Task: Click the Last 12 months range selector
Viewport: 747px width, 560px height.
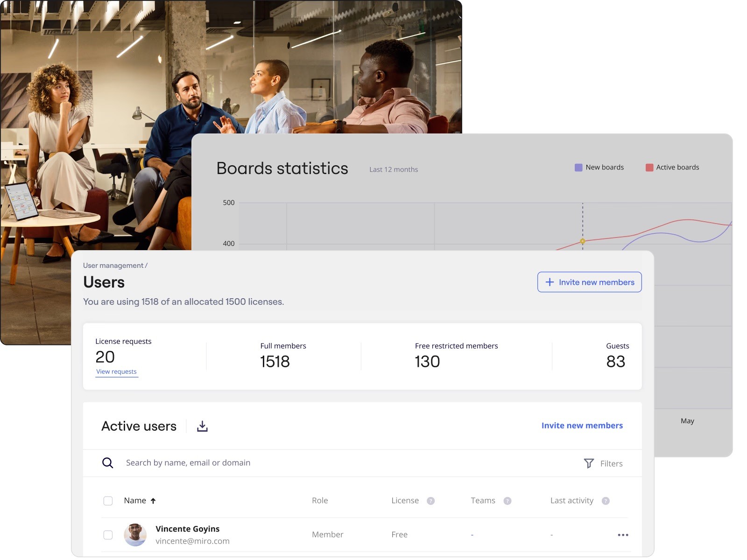Action: coord(394,169)
